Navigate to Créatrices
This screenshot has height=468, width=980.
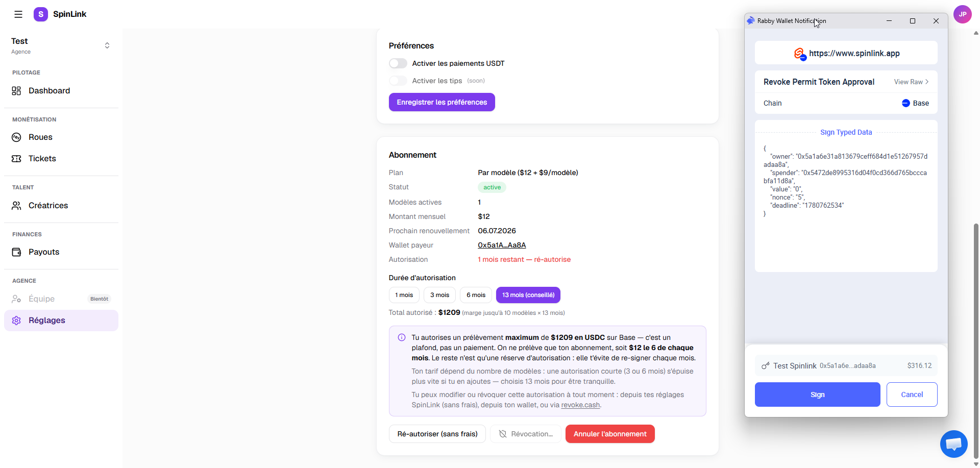coord(61,206)
